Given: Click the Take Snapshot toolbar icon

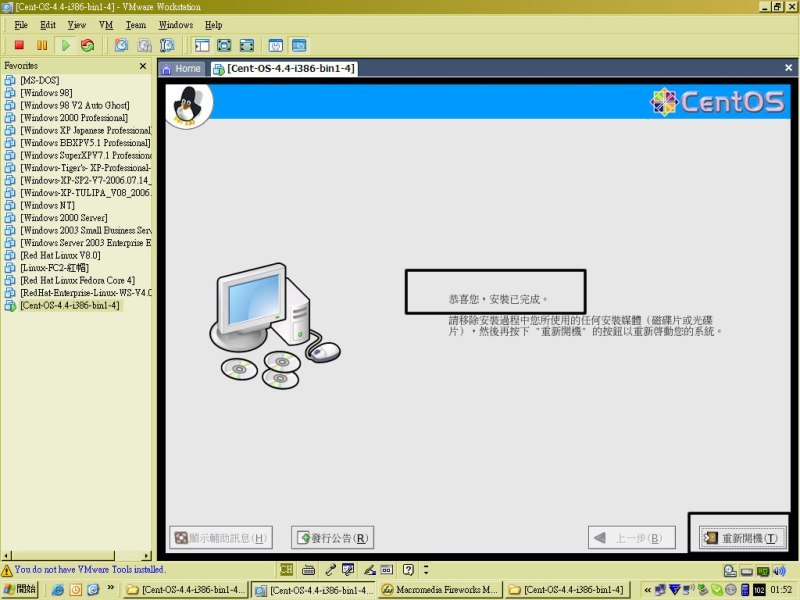Looking at the screenshot, I should 121,45.
